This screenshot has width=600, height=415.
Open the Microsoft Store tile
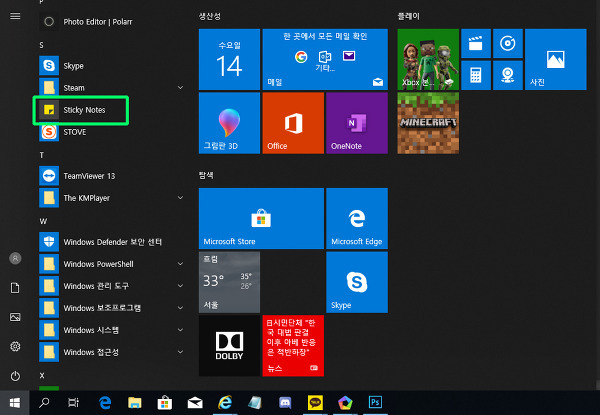click(261, 218)
